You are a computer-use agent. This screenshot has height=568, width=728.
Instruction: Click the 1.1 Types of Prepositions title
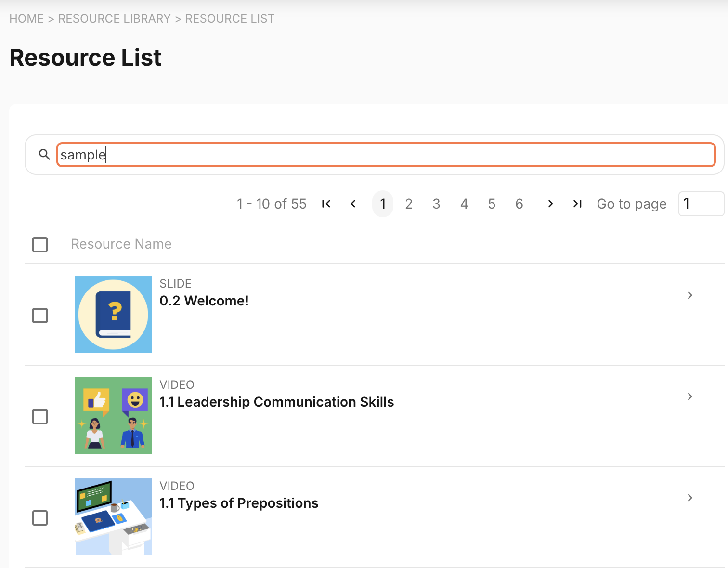click(x=239, y=503)
